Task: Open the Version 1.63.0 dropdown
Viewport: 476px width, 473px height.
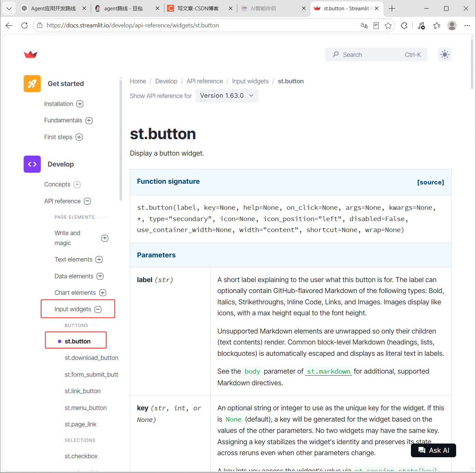Action: [227, 96]
